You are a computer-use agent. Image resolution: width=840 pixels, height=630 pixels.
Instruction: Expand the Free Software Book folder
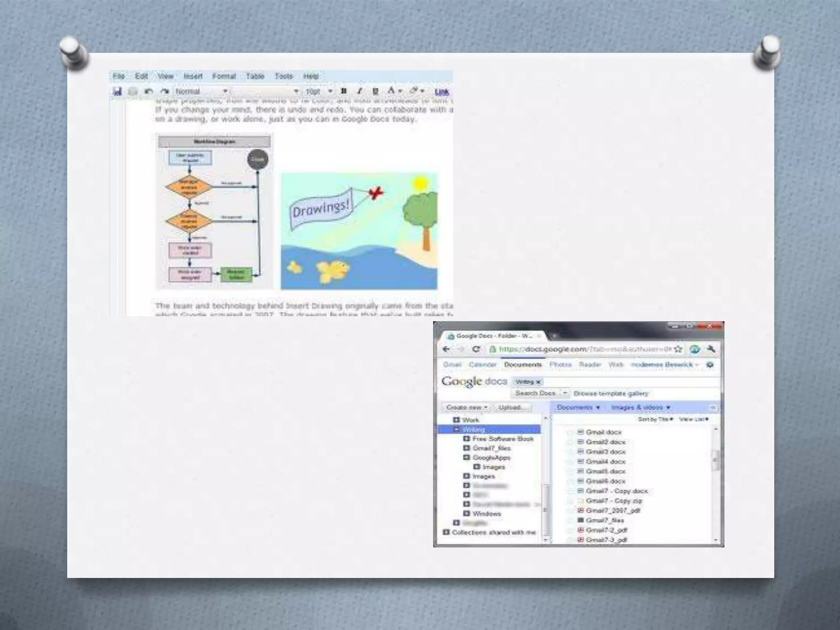pos(466,439)
